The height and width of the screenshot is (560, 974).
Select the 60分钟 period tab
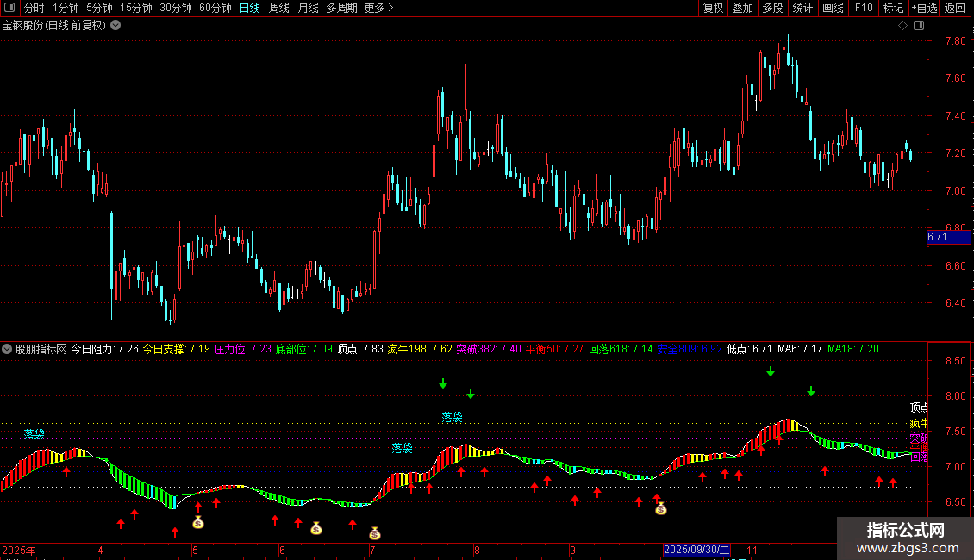point(215,8)
